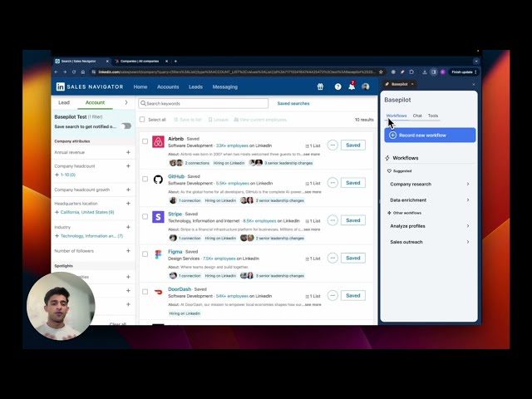The width and height of the screenshot is (532, 399).
Task: Add the California, United States filter
Action: pos(85,212)
